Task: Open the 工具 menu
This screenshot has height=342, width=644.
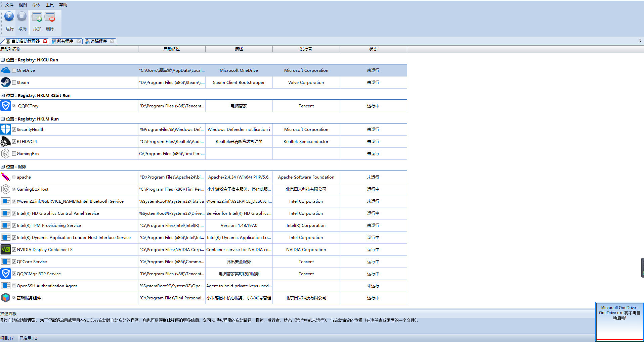Action: 50,5
